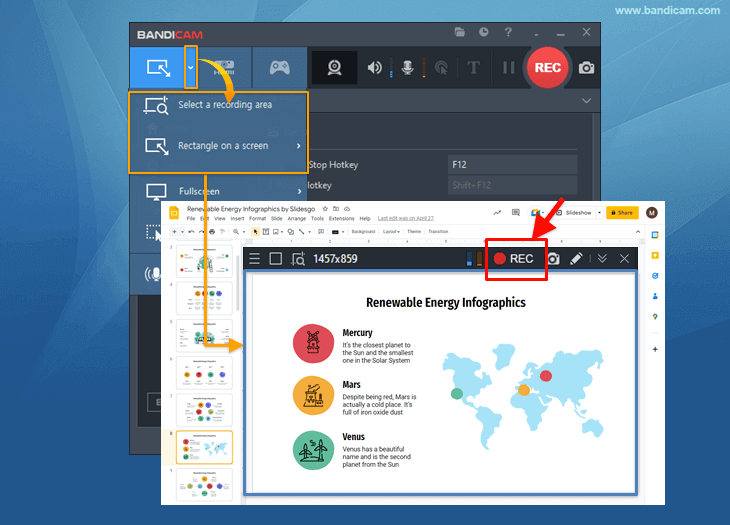
Task: Select the highlighted world map slide thumbnail
Action: click(x=204, y=447)
